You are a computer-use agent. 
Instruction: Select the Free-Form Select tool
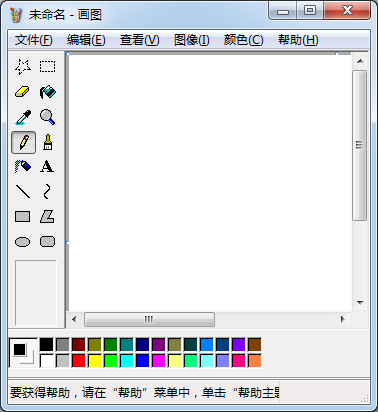point(23,67)
